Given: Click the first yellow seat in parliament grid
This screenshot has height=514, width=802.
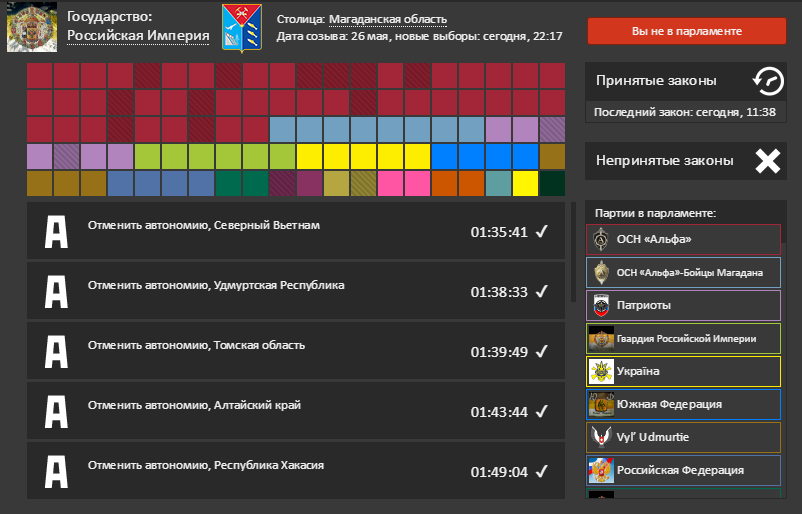Looking at the screenshot, I should tap(309, 156).
